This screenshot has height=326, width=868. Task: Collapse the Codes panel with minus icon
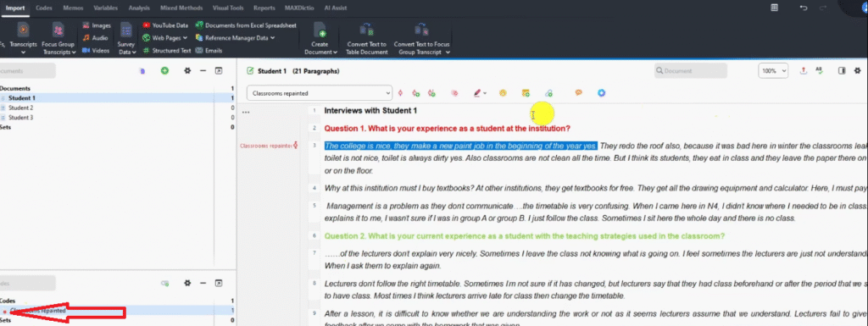203,283
